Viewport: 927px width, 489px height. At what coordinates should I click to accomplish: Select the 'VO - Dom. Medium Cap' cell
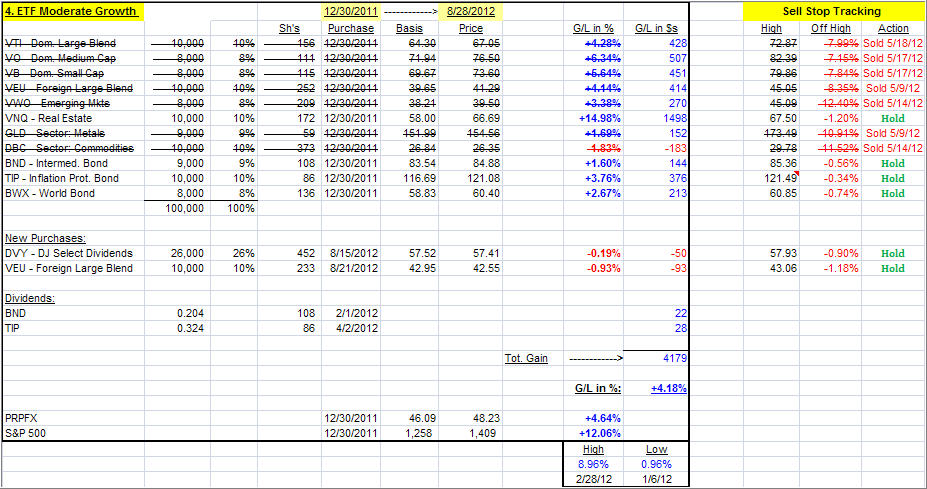point(73,58)
